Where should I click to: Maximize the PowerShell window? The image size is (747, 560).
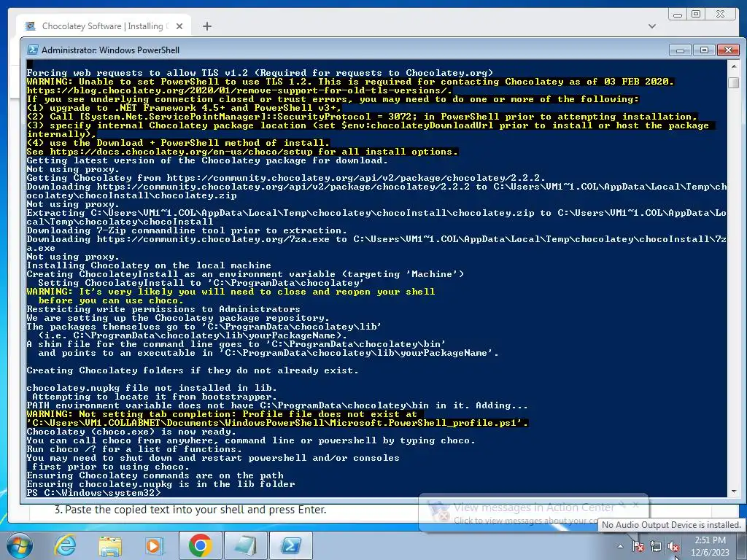[704, 50]
